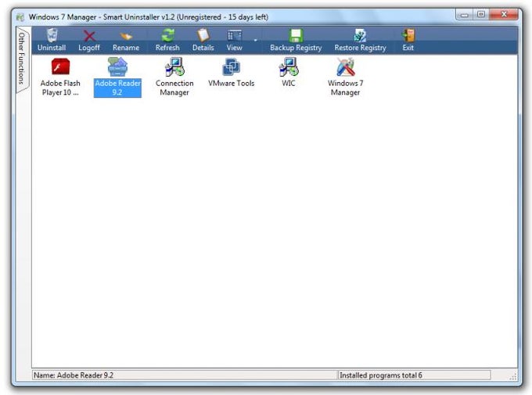Image resolution: width=532 pixels, height=395 pixels.
Task: Click status bar text Name: Adobe Reader 9.2
Action: coord(74,375)
